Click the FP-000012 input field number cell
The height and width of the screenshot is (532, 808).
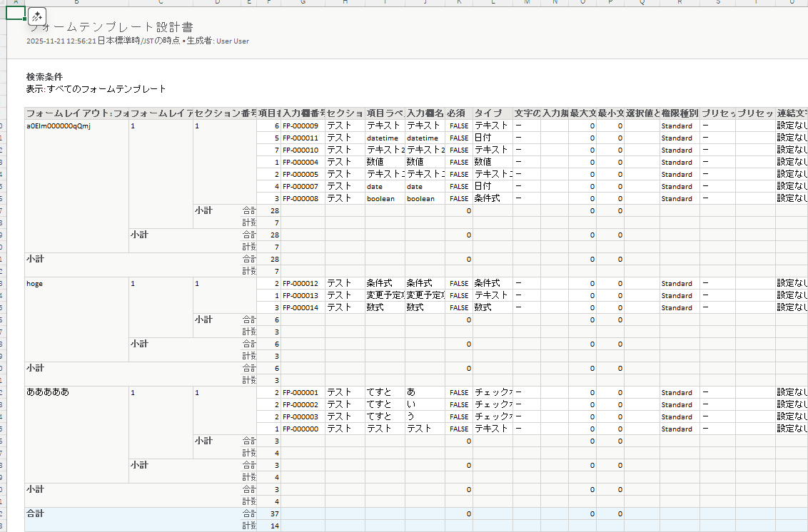pyautogui.click(x=303, y=284)
